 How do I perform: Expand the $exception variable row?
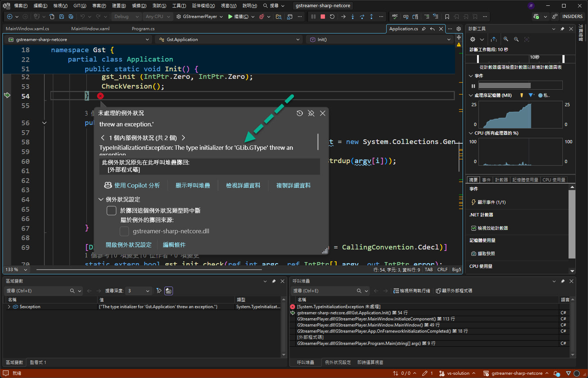click(9, 307)
